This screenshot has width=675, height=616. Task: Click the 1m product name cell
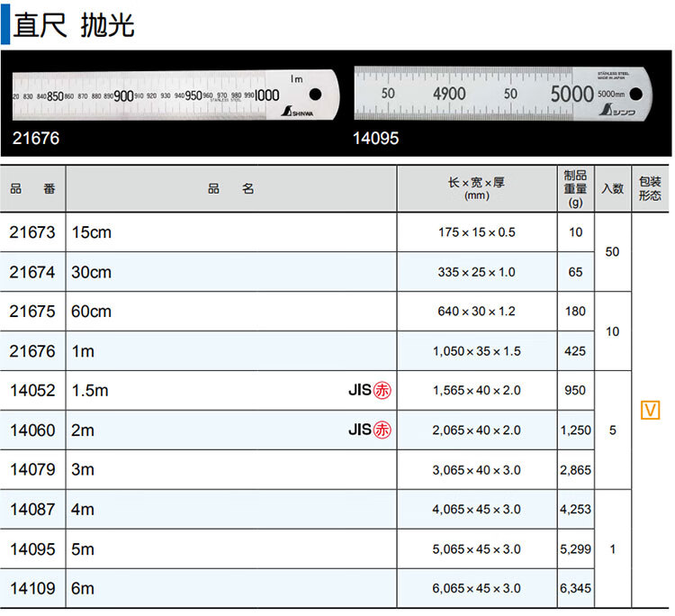pyautogui.click(x=231, y=351)
